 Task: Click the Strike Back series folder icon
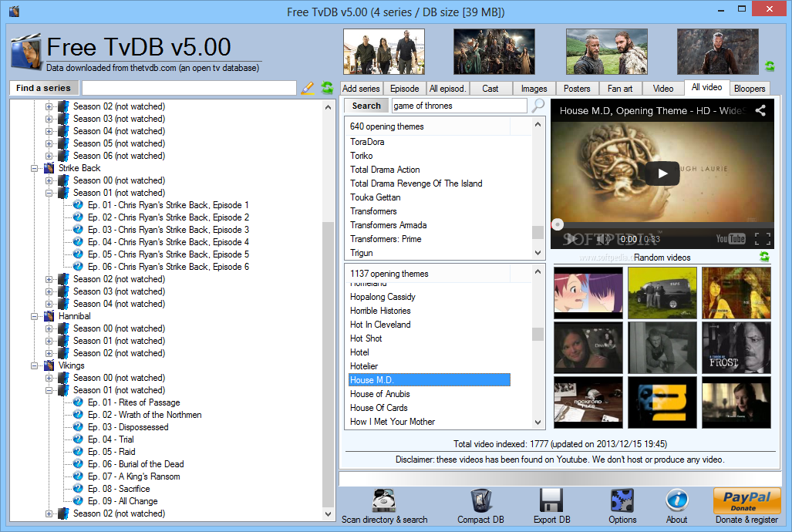point(49,168)
